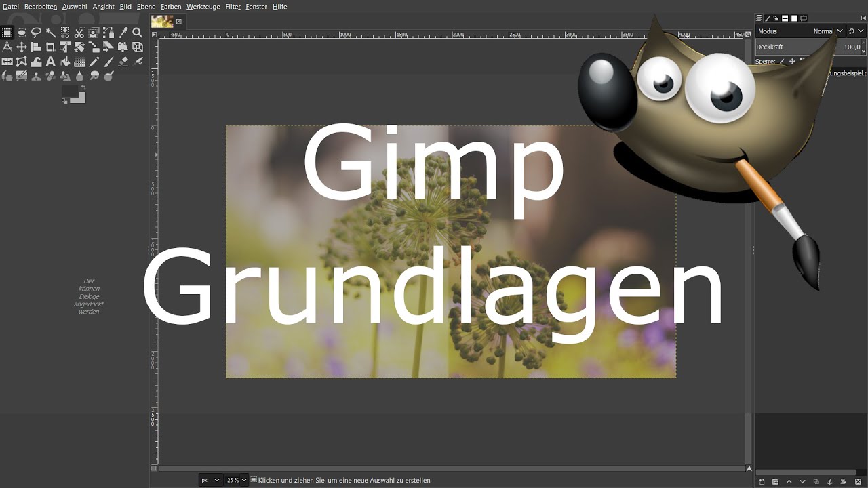868x488 pixels.
Task: Select the Smudge tool
Action: [x=94, y=77]
